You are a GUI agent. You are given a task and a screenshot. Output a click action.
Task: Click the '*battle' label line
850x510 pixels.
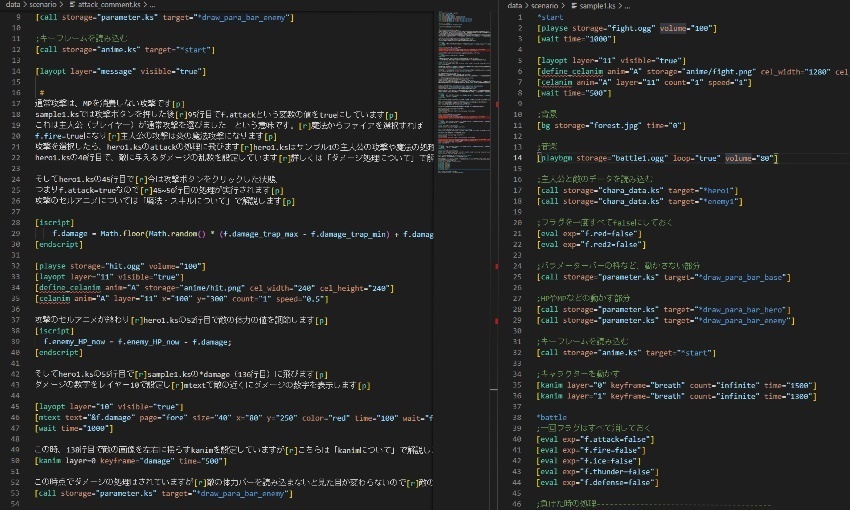tap(552, 417)
